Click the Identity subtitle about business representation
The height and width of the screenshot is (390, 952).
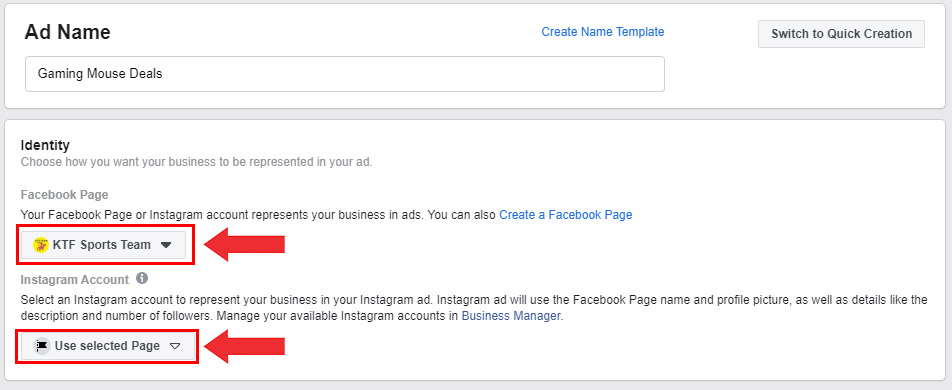(196, 163)
